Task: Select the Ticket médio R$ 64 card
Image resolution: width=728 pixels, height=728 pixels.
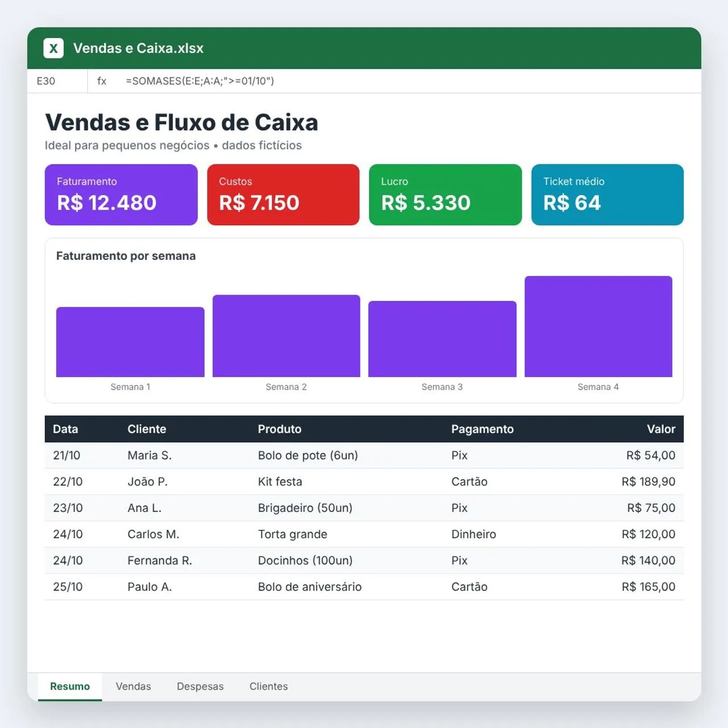Action: (x=607, y=195)
